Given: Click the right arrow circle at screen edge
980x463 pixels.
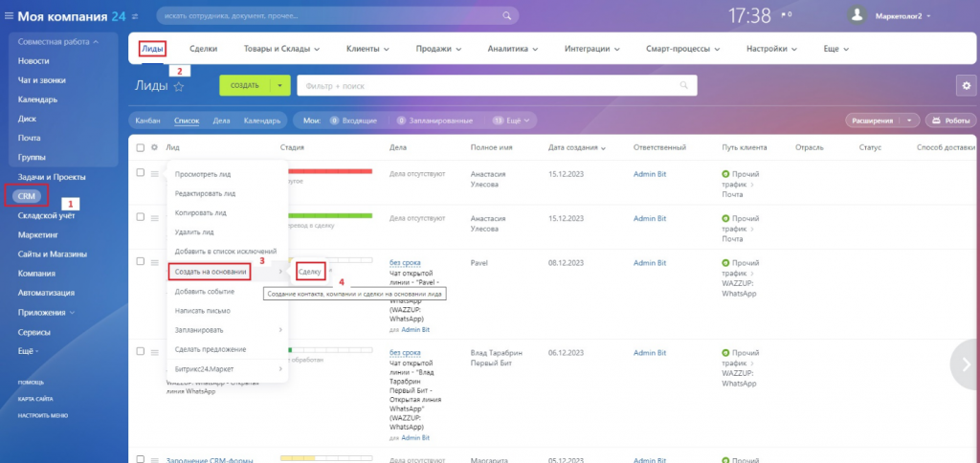Looking at the screenshot, I should click(x=967, y=364).
